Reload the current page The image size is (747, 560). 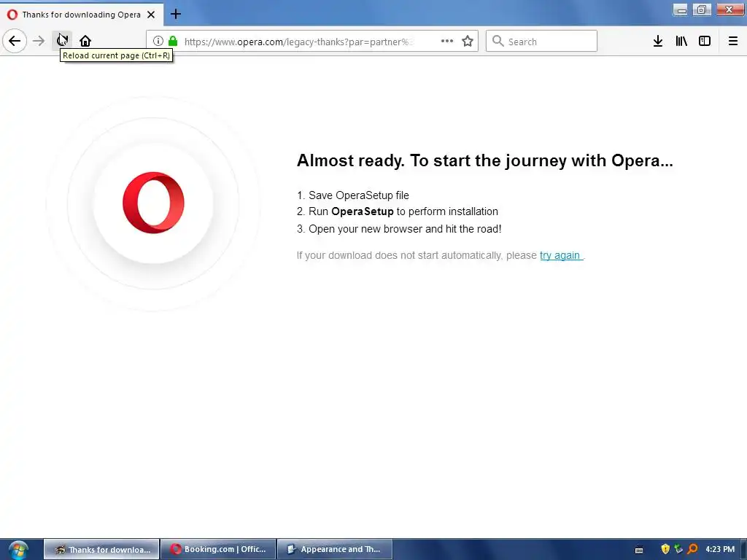[62, 41]
